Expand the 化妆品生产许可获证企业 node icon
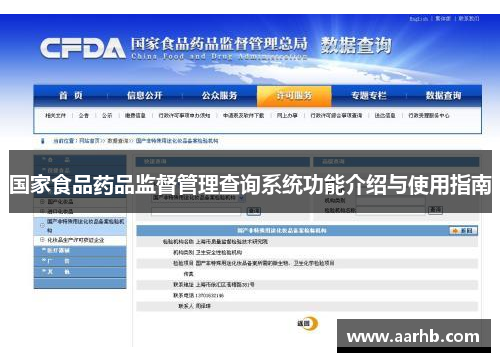Screen dimensions: 500x362 tap(42, 240)
